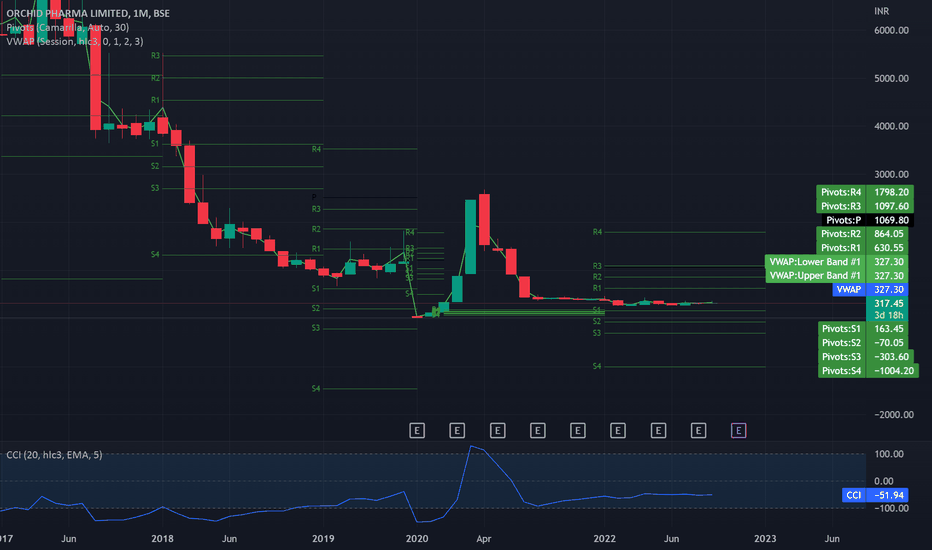Click the Pivots:S4 -1004.20 price label
This screenshot has height=550, width=932.
[x=868, y=370]
